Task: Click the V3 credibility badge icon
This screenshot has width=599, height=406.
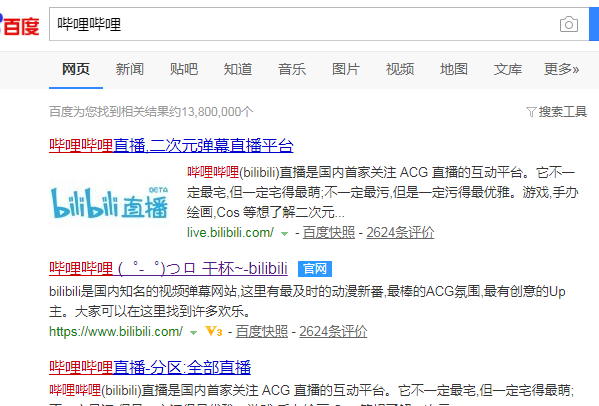Action: [x=214, y=331]
